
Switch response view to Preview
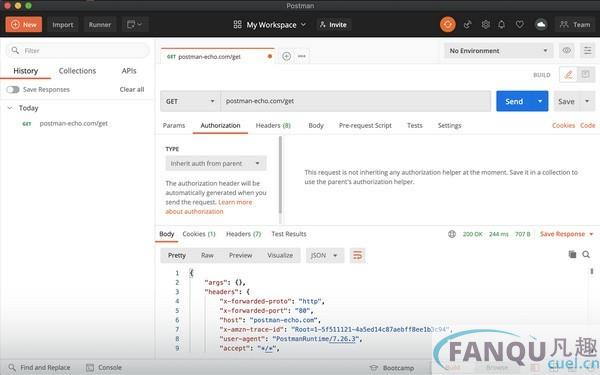(240, 255)
